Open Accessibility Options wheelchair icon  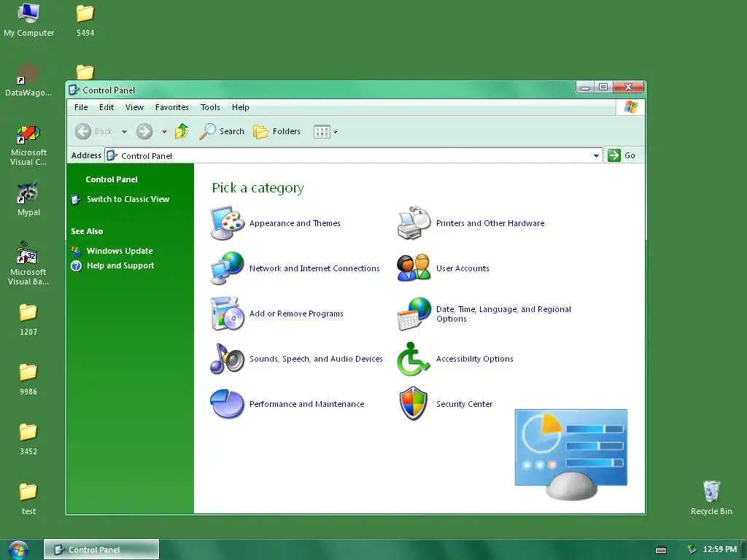(x=414, y=359)
